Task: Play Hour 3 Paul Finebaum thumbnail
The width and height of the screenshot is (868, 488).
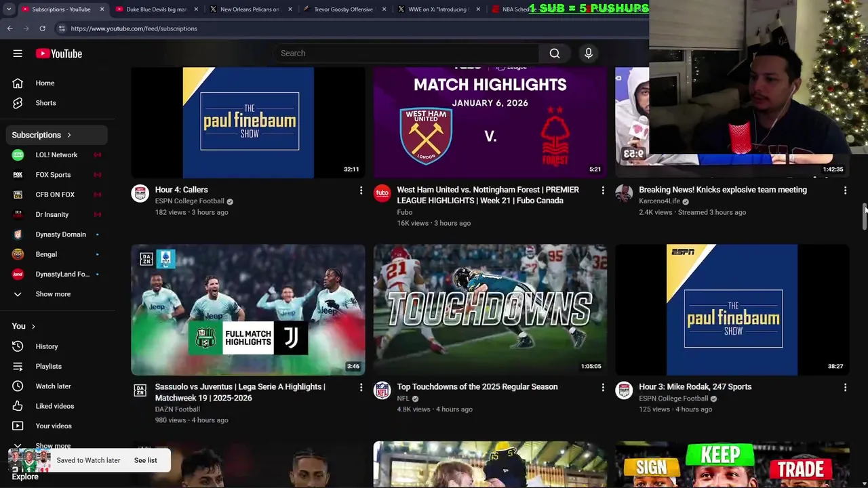Action: click(732, 310)
